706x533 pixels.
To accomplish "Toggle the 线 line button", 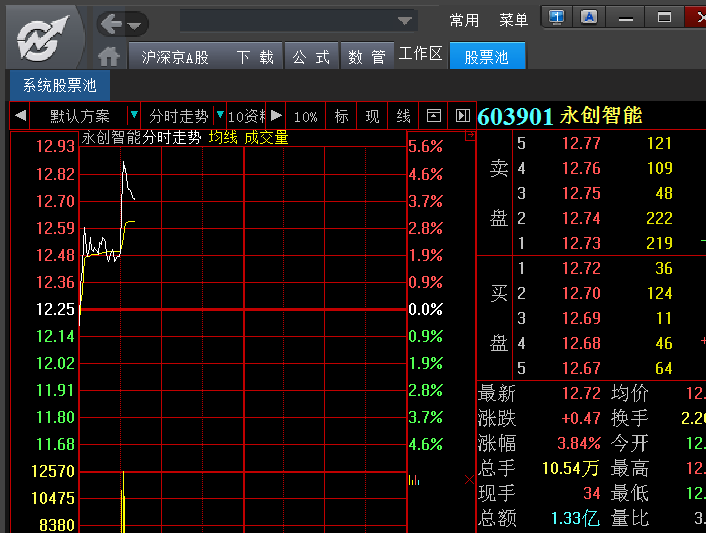I will [x=403, y=116].
